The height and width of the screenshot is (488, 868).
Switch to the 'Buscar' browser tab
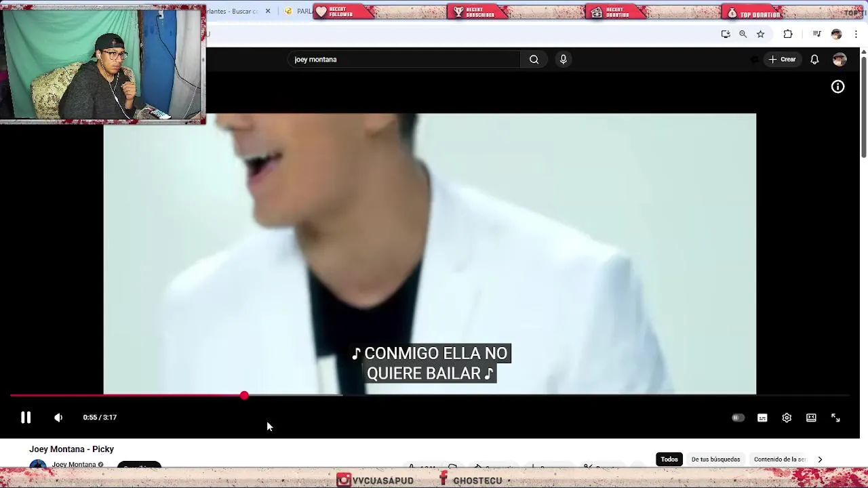[233, 11]
